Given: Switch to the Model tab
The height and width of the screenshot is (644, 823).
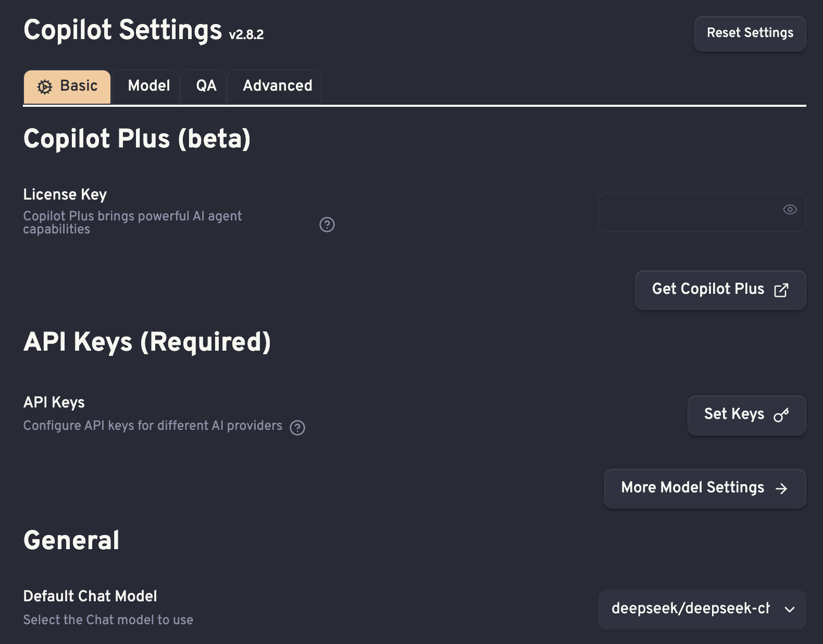Looking at the screenshot, I should click(149, 86).
